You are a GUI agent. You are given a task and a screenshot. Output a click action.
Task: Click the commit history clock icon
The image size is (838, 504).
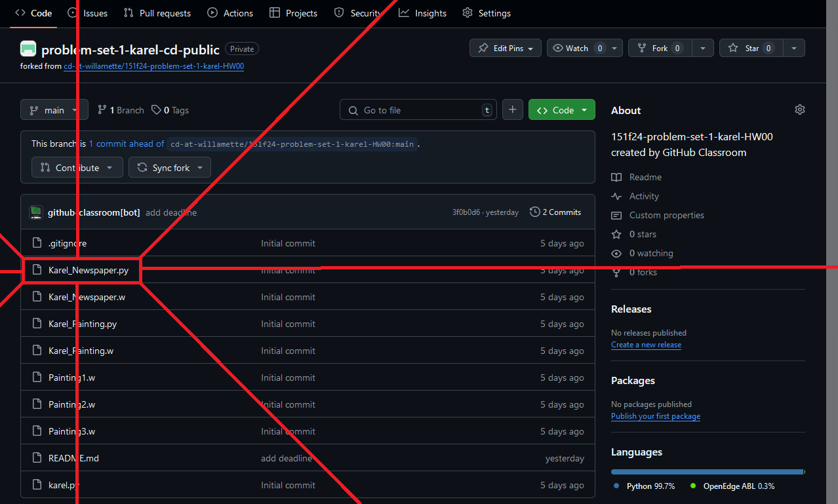pyautogui.click(x=535, y=212)
